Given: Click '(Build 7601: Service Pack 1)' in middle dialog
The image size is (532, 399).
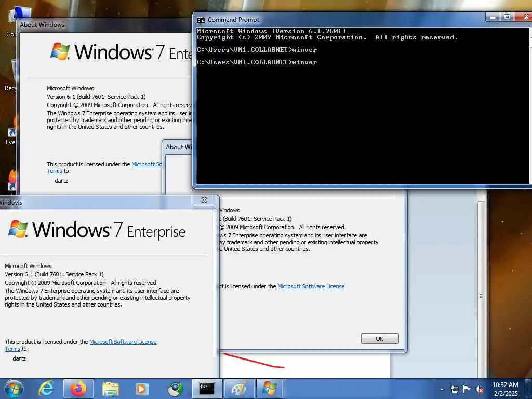Looking at the screenshot, I should (257, 219).
